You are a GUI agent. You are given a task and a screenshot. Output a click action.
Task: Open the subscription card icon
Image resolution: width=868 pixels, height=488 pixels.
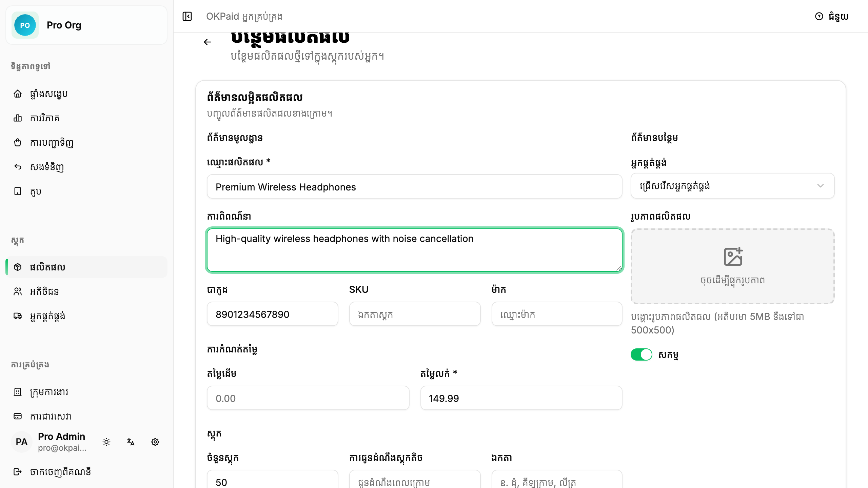18,416
